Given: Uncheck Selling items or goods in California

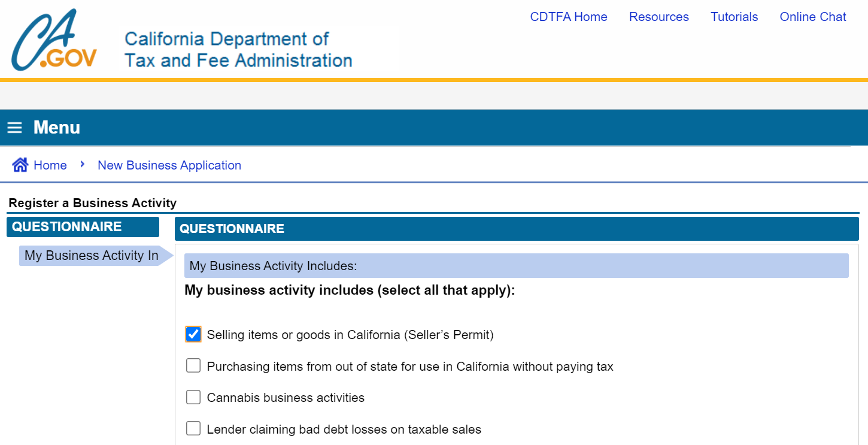Looking at the screenshot, I should 193,334.
